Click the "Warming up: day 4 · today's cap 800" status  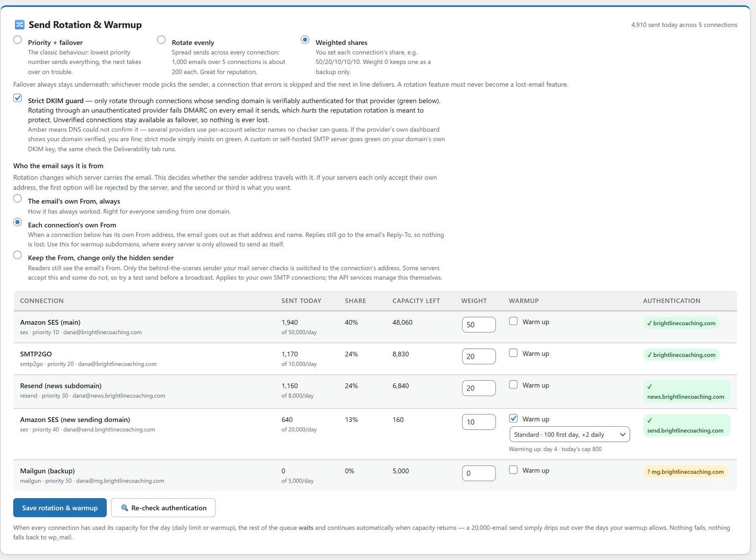pos(555,449)
